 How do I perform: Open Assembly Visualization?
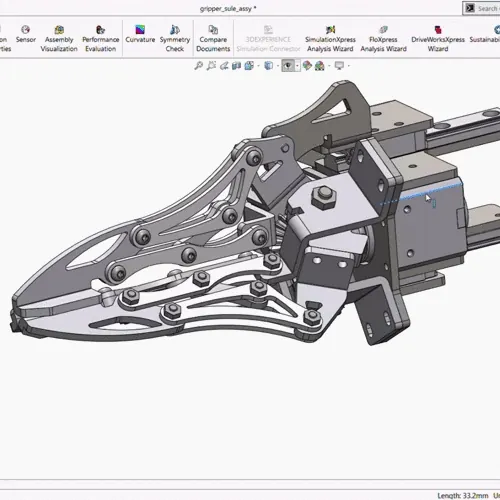point(59,39)
